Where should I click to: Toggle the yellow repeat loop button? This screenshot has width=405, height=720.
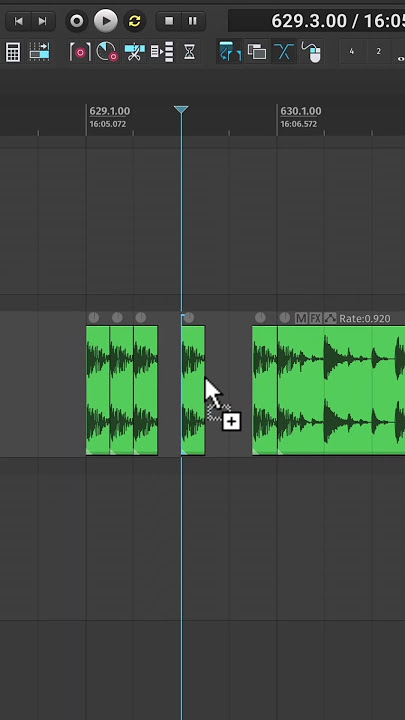pos(135,21)
